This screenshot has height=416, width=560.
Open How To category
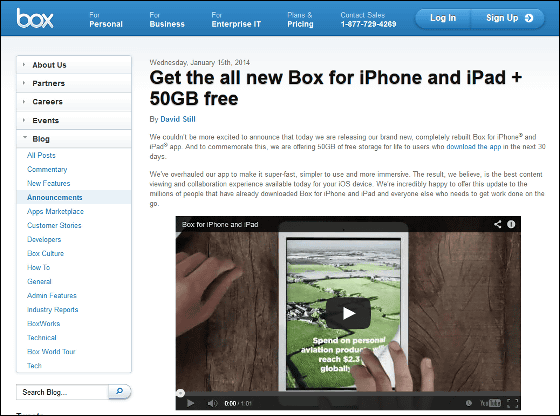tap(39, 267)
